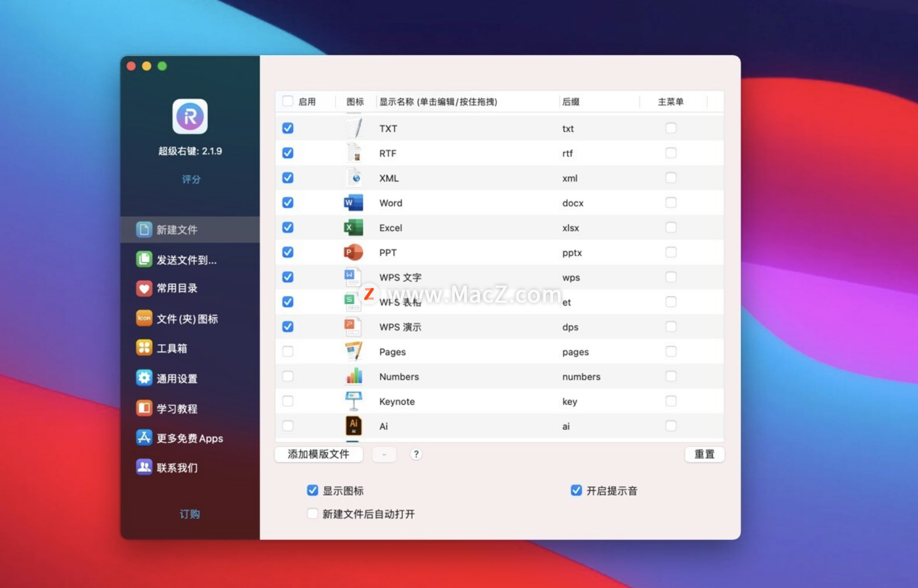Viewport: 918px width, 588px height.
Task: Select the 新建文件 sidebar item
Action: point(190,229)
